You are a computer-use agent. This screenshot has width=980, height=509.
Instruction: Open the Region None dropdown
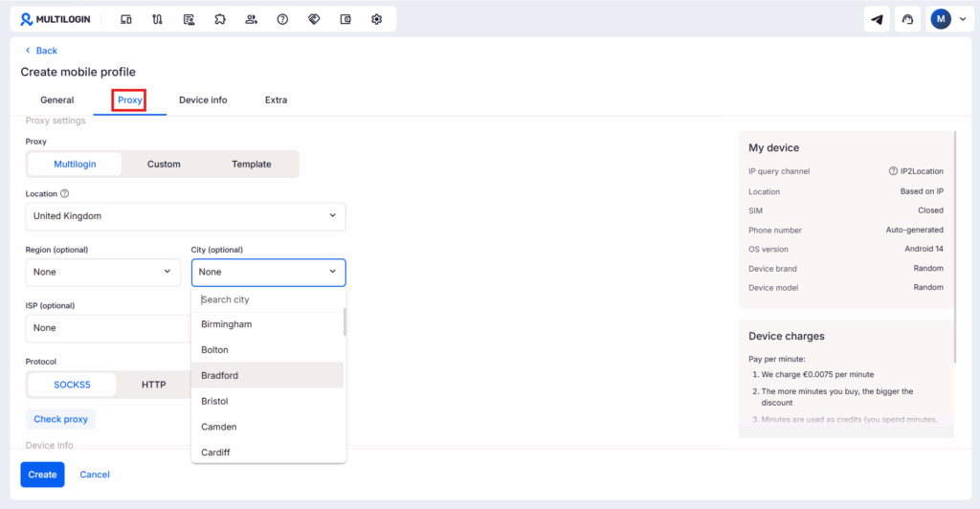103,273
